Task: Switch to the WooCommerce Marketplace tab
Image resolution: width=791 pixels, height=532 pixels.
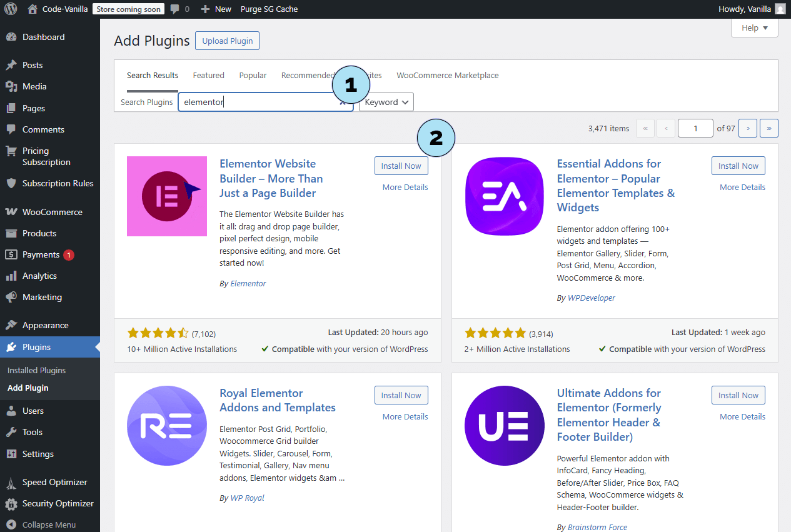Action: click(x=447, y=75)
